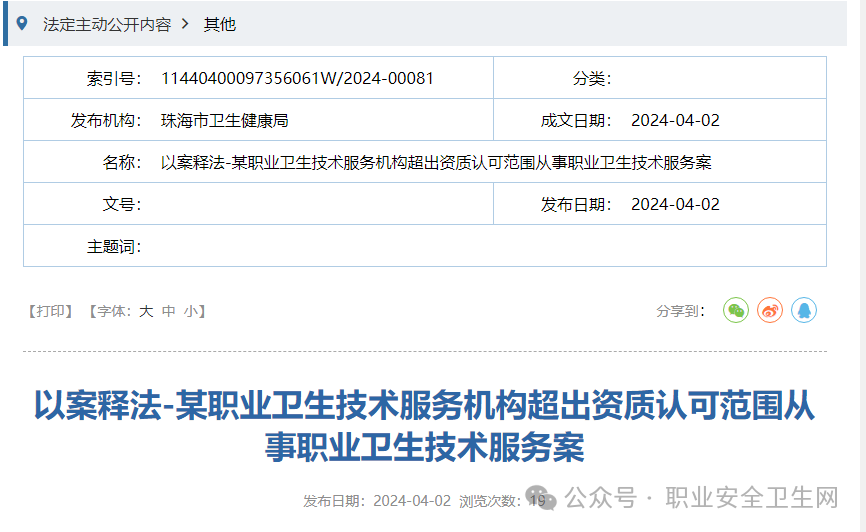Viewport: 866px width, 532px height.
Task: Share the article via red Weibo icon
Action: coord(770,310)
